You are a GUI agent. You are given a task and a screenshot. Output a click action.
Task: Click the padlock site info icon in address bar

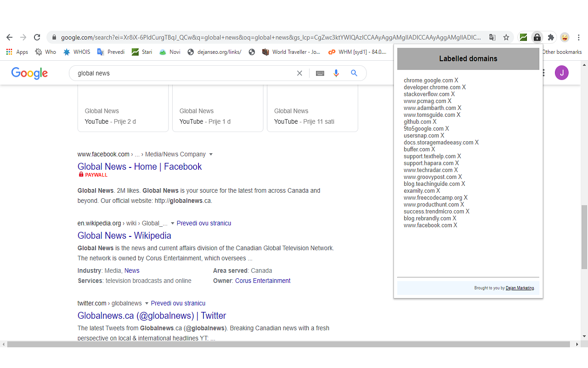click(54, 37)
